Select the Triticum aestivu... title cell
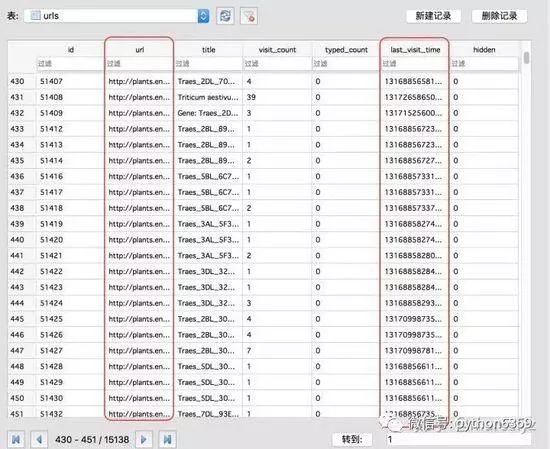Viewport: 550px width, 449px height. [208, 97]
